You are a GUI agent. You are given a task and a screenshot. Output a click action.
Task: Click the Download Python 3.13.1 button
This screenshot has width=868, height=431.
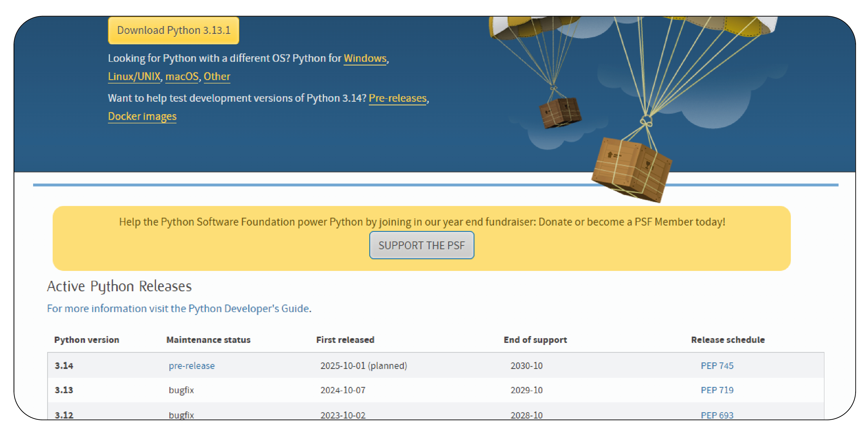pyautogui.click(x=174, y=30)
